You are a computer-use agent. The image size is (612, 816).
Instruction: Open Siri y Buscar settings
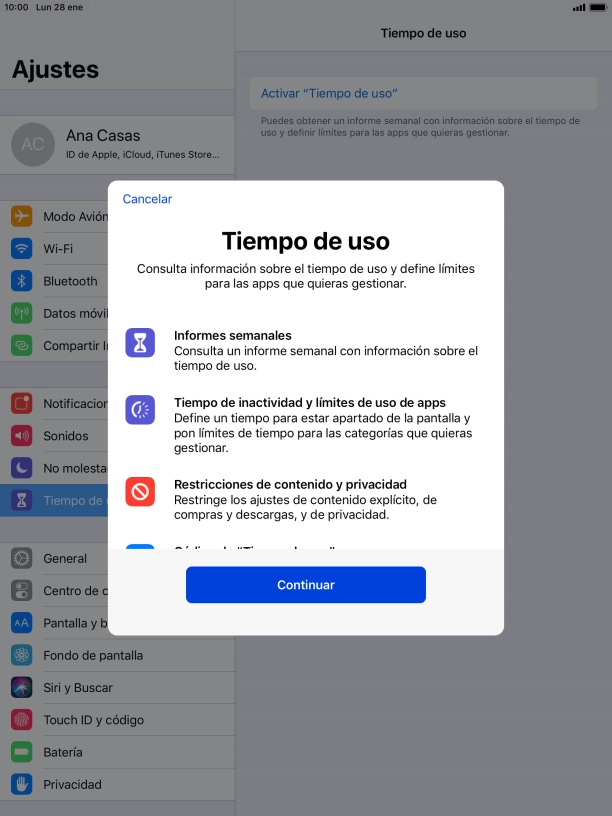click(117, 687)
